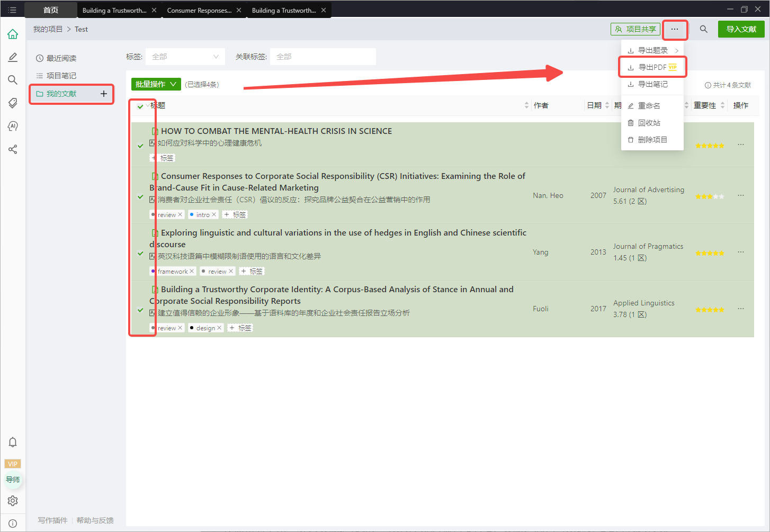This screenshot has width=770, height=532.
Task: Go to 我的项目 breadcrumb
Action: [x=48, y=29]
